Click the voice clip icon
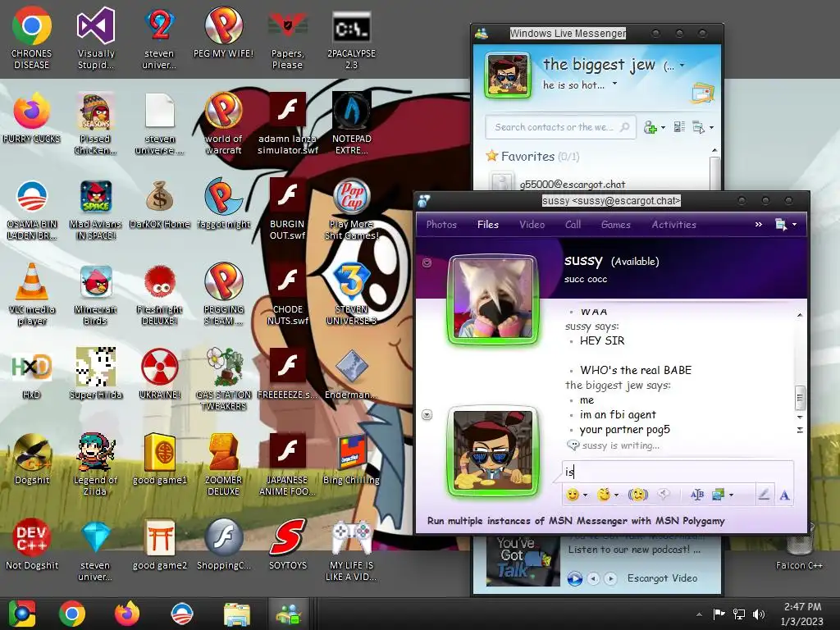 [663, 495]
